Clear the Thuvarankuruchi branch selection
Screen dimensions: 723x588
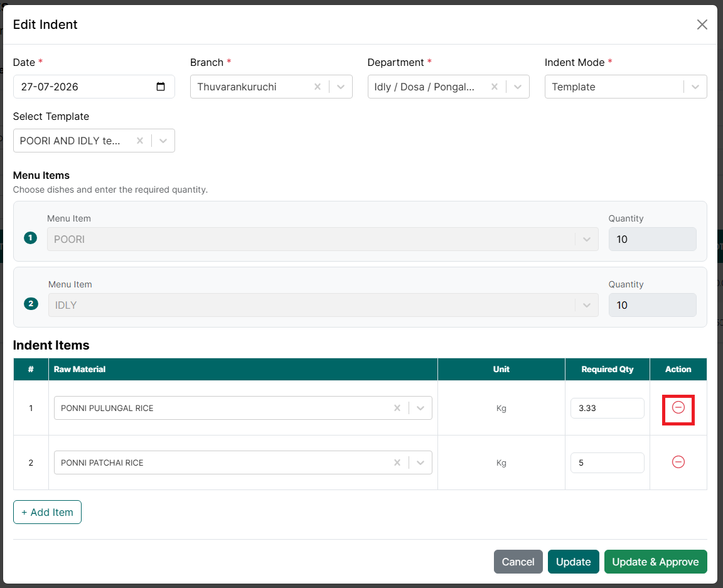317,87
